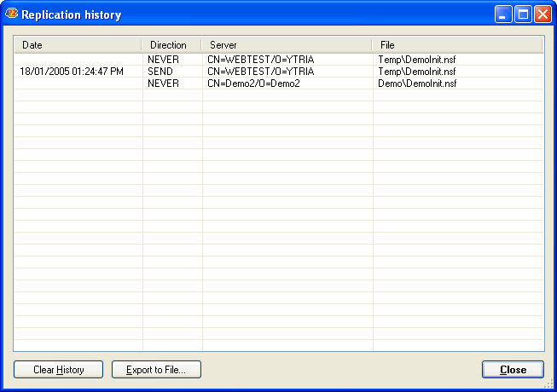This screenshot has height=392, width=557.
Task: Click Temp\DemoInit.nsf in the SEND row
Action: (x=417, y=72)
